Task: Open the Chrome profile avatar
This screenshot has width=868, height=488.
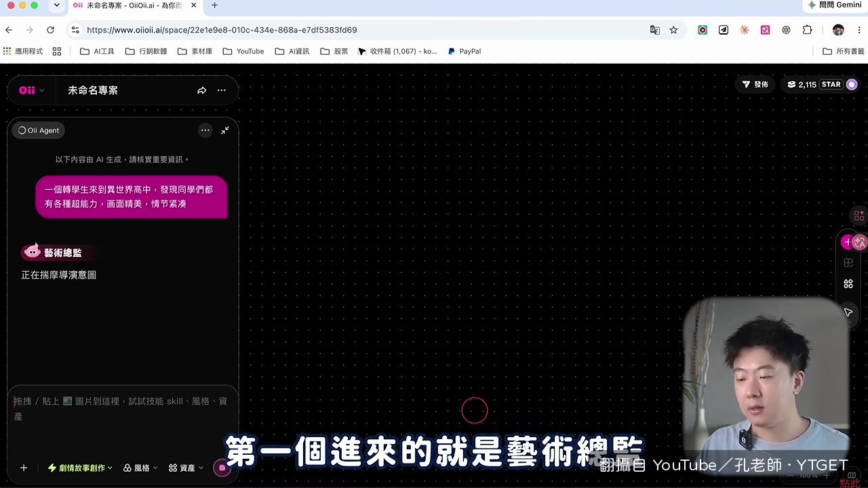Action: tap(838, 30)
